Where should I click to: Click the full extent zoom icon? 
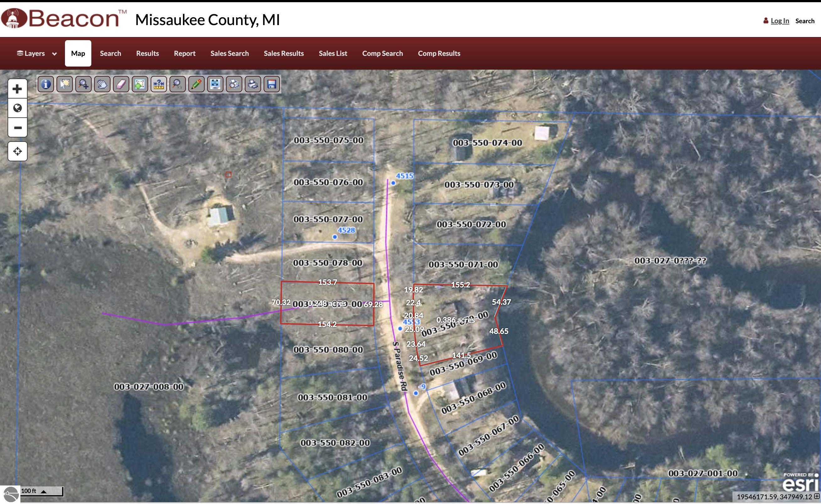(x=215, y=84)
